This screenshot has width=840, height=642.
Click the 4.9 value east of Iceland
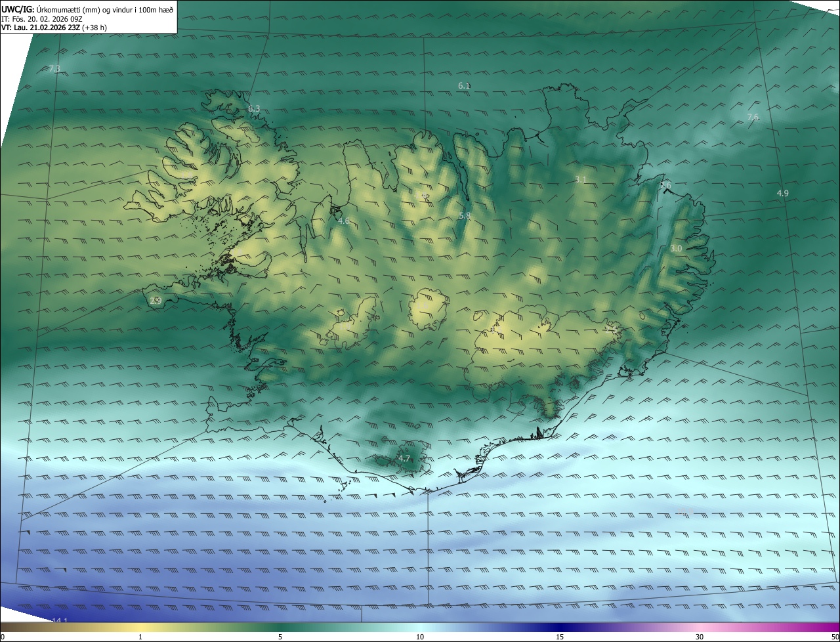(782, 193)
